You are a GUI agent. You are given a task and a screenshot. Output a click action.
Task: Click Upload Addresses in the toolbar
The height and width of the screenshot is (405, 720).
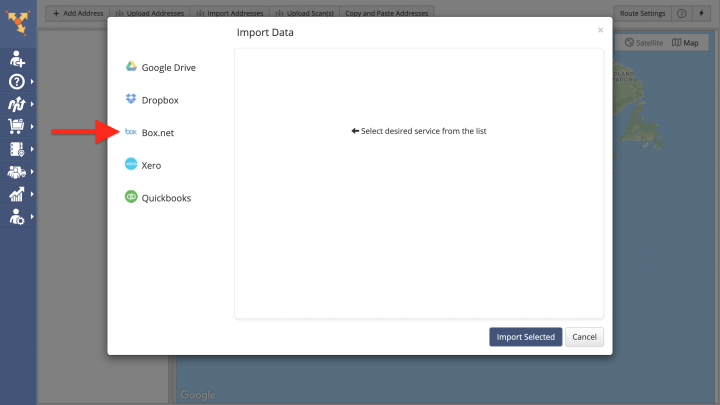[150, 13]
